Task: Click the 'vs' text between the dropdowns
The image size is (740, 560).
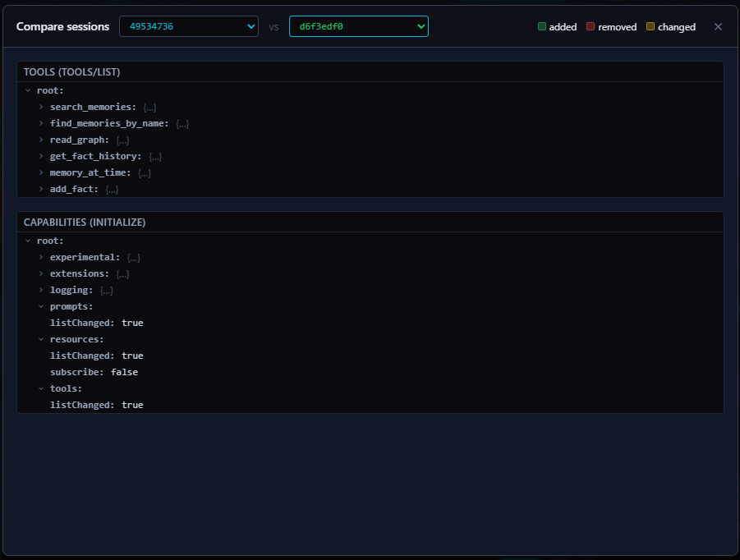Action: pos(273,27)
